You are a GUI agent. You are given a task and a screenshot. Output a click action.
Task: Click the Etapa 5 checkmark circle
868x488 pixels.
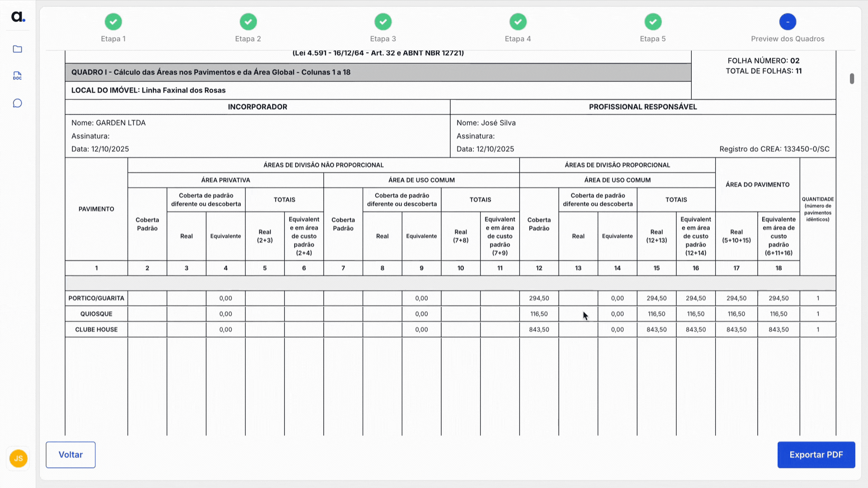click(x=653, y=22)
